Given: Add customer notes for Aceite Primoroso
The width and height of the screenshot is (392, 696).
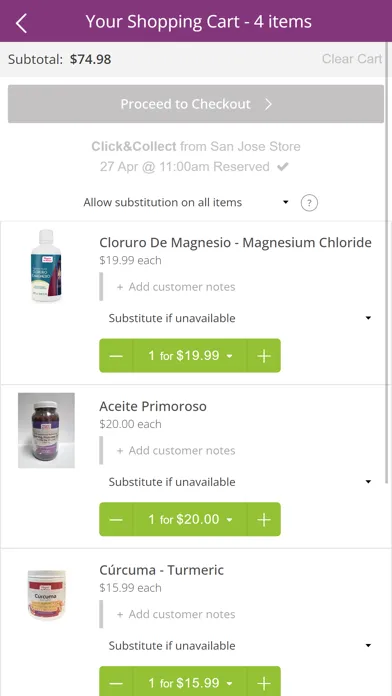Looking at the screenshot, I should [176, 451].
